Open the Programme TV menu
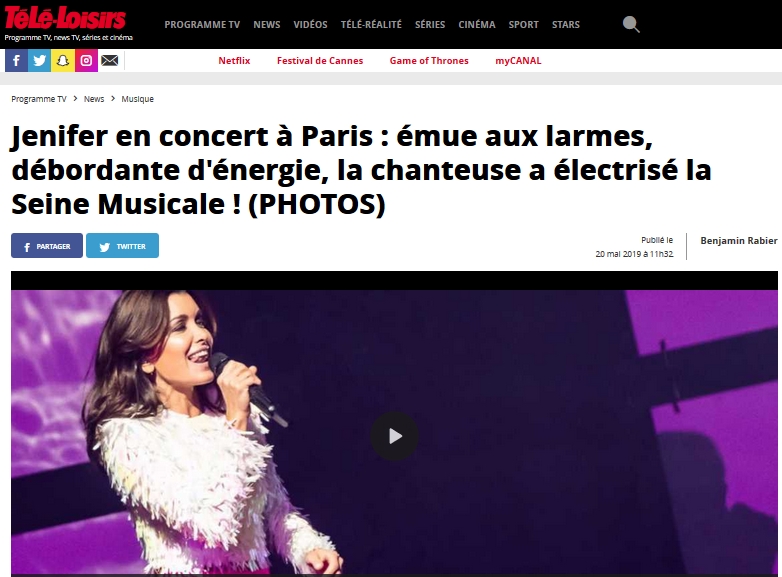This screenshot has height=577, width=782. point(202,24)
